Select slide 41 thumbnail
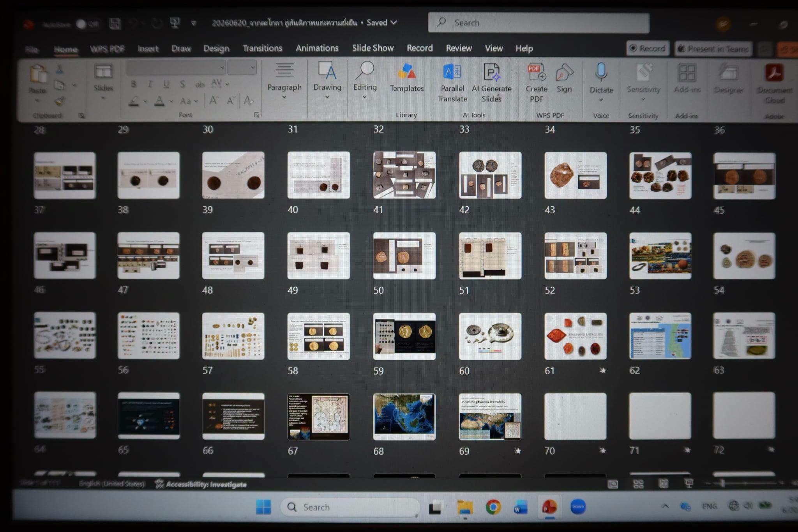The image size is (798, 532). pos(404,175)
